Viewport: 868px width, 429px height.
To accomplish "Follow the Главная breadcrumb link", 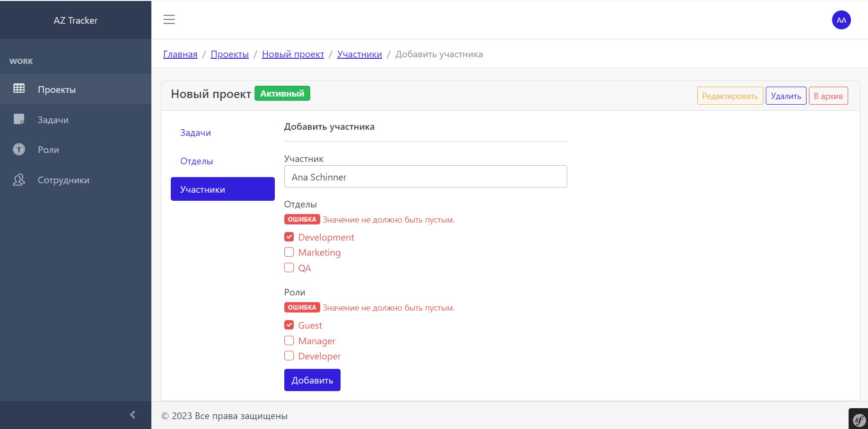I will pyautogui.click(x=180, y=54).
